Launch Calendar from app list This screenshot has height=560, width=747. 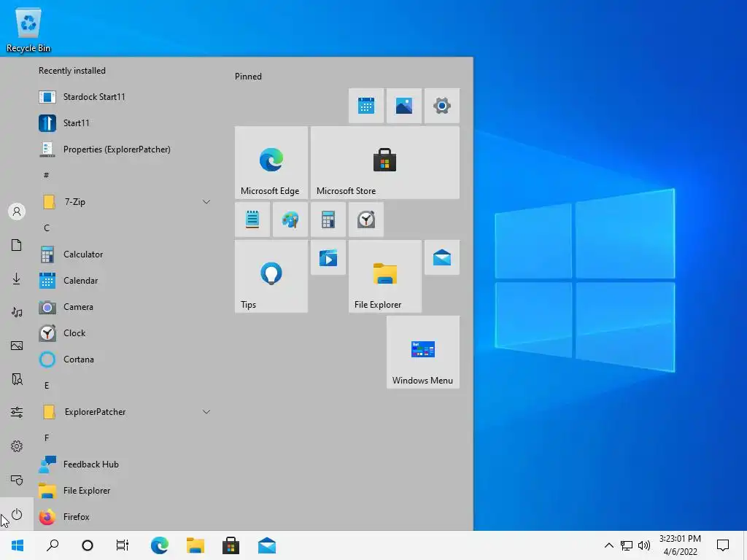(124, 281)
